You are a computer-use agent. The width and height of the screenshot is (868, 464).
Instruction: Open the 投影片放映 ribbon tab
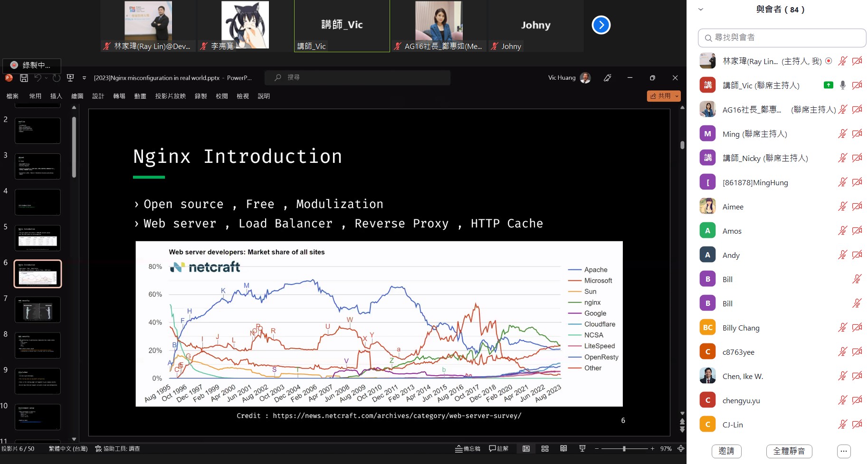170,96
